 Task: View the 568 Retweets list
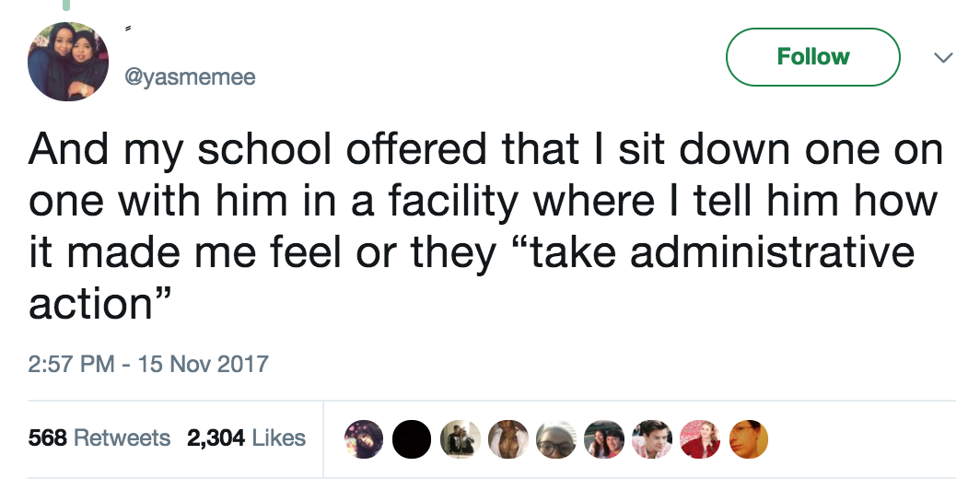tap(99, 437)
